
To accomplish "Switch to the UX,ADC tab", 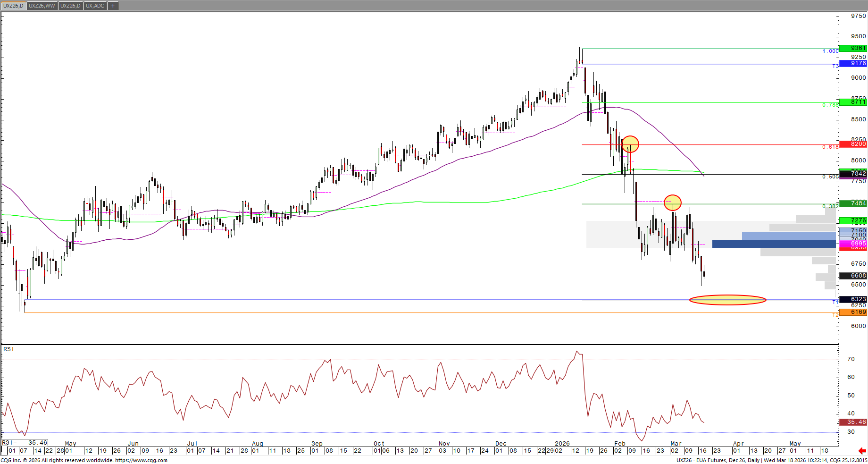I will point(95,6).
